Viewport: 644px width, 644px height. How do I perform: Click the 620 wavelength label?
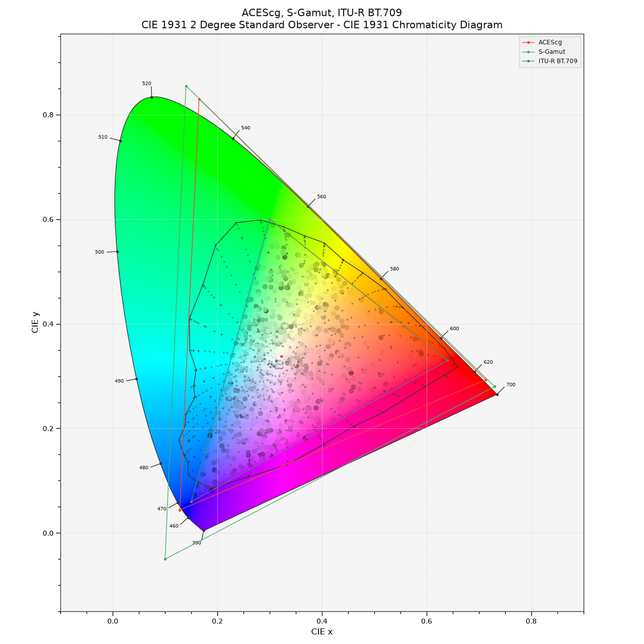click(x=488, y=362)
